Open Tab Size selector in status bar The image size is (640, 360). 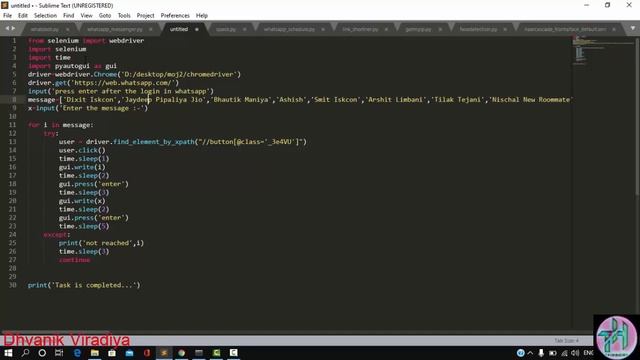(567, 340)
